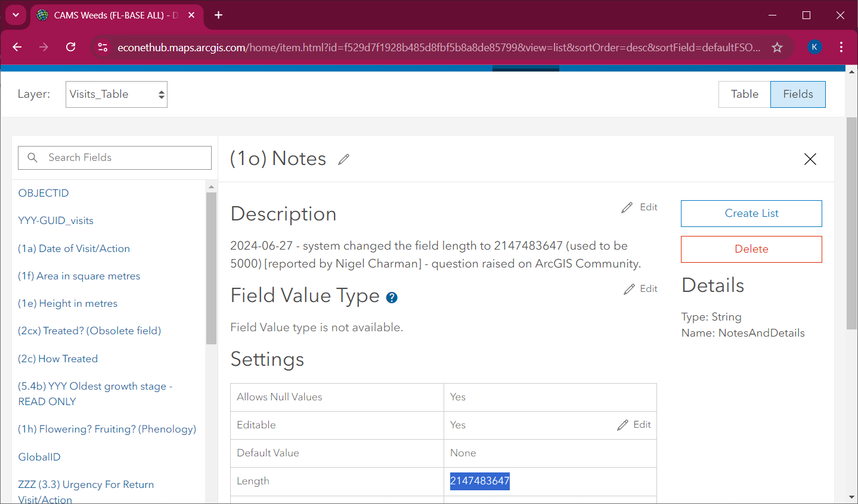
Task: Select the OBJECTID field from the field list
Action: (44, 192)
